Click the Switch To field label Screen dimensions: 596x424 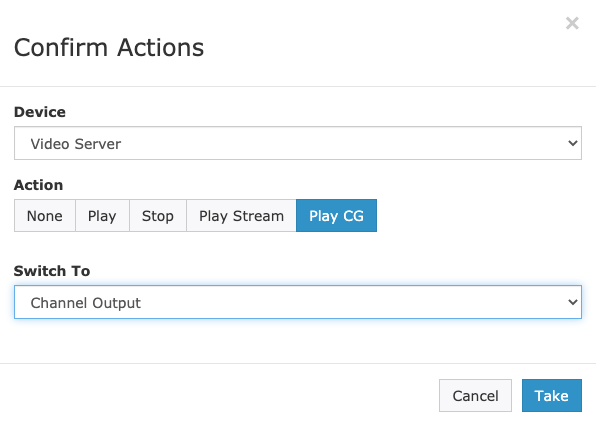[52, 271]
